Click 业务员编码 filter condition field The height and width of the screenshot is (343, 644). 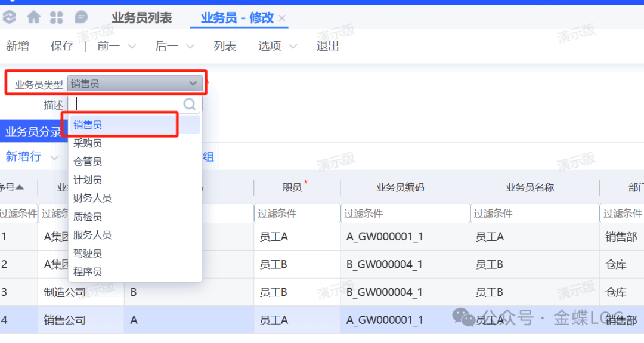(x=405, y=214)
